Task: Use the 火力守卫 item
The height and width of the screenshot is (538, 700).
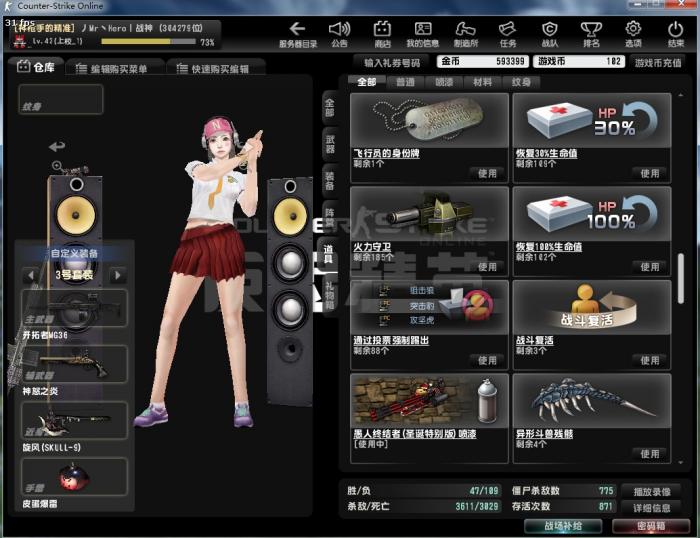Action: tap(487, 267)
